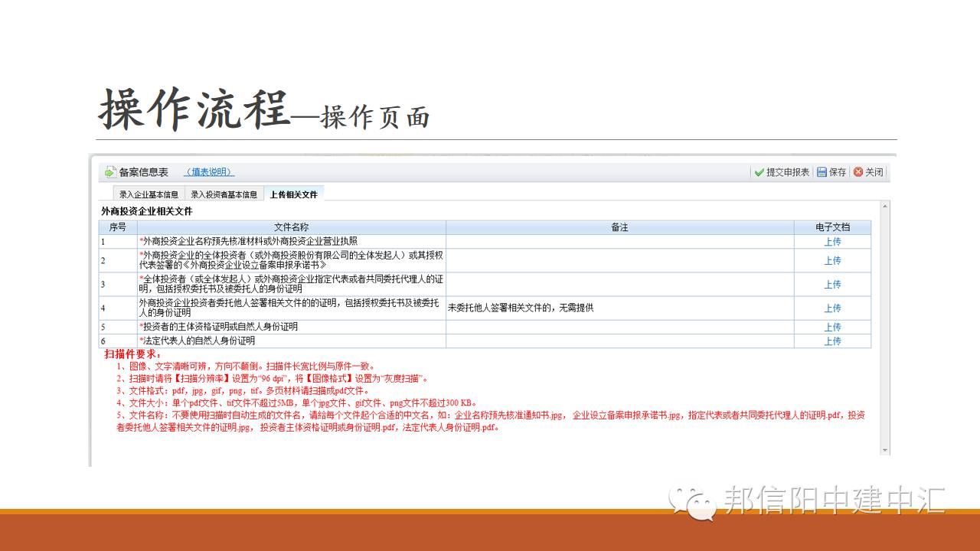
Task: Click the WeChat logo in the watermark
Action: (x=693, y=501)
